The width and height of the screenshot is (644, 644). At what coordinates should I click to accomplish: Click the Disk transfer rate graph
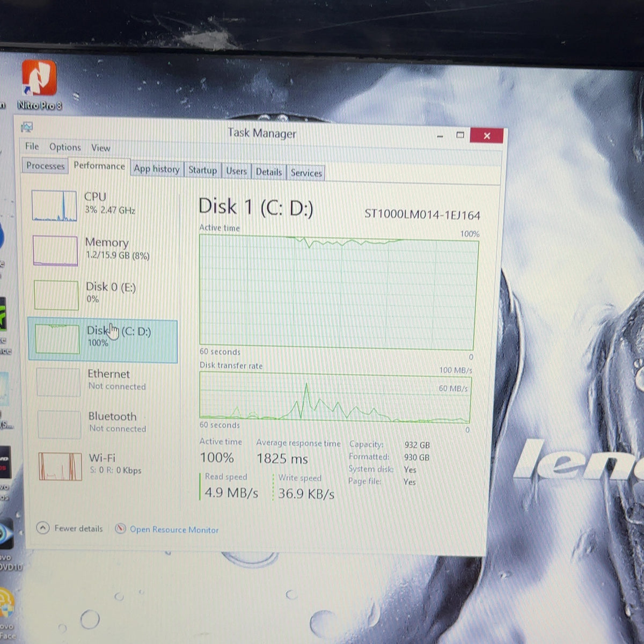click(x=335, y=397)
